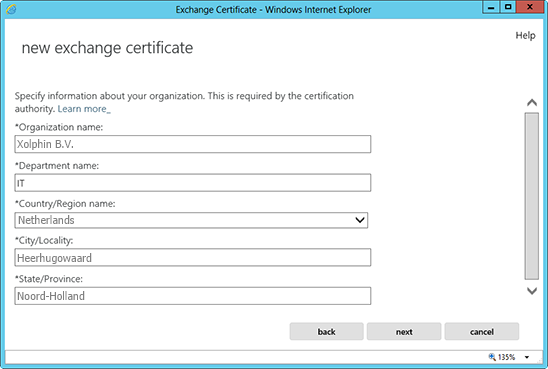Focus the Organization name field
This screenshot has height=369, width=548.
point(193,144)
